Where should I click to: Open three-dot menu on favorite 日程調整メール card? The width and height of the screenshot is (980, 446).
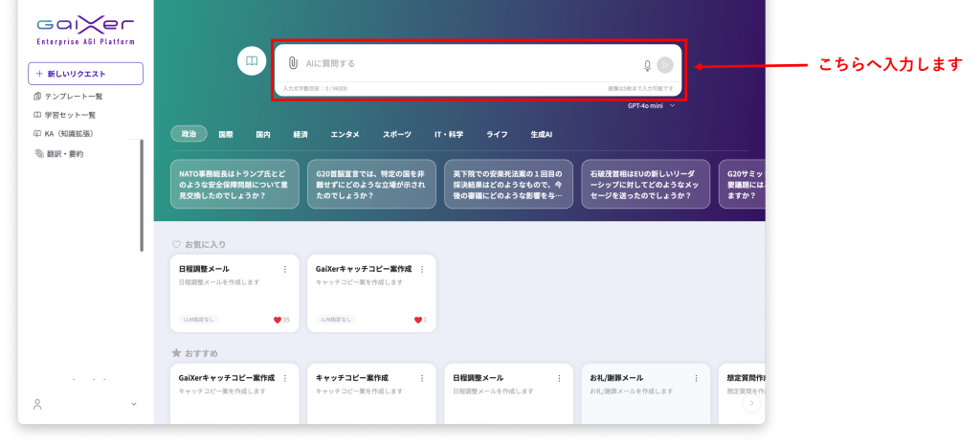(x=284, y=269)
